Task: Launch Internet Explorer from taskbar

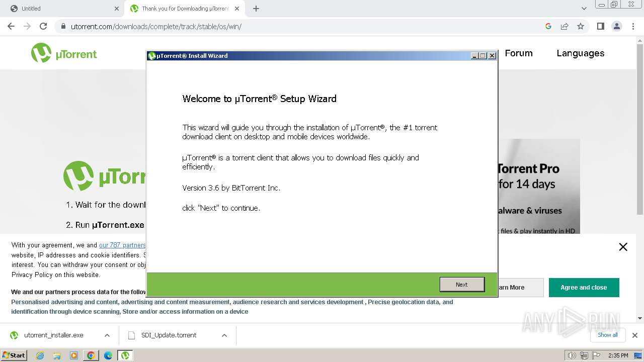Action: point(40,355)
